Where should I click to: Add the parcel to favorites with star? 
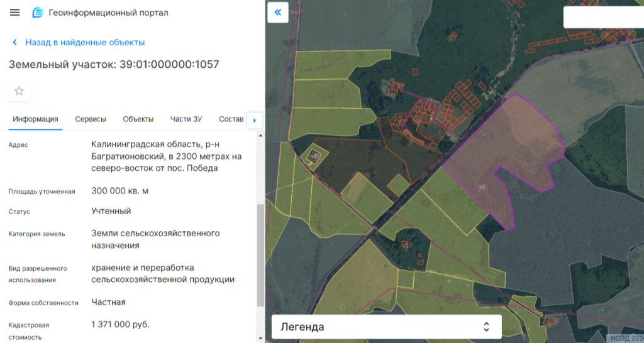tap(19, 91)
